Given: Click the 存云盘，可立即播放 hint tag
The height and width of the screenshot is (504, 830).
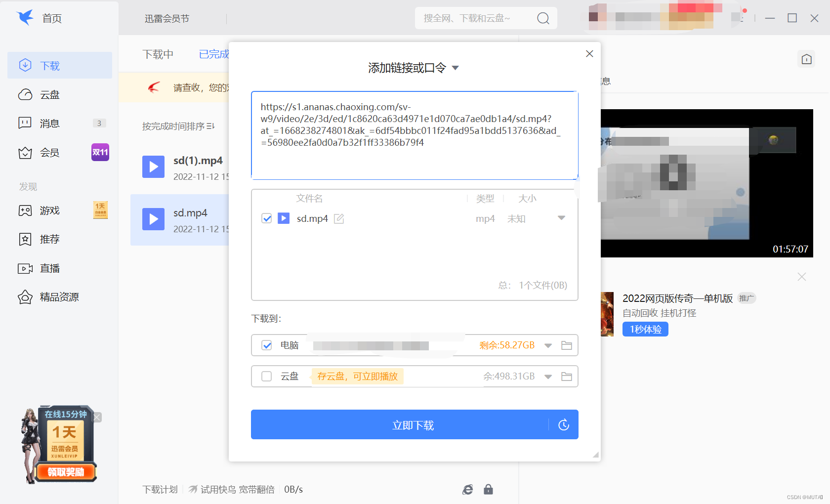Looking at the screenshot, I should tap(358, 377).
